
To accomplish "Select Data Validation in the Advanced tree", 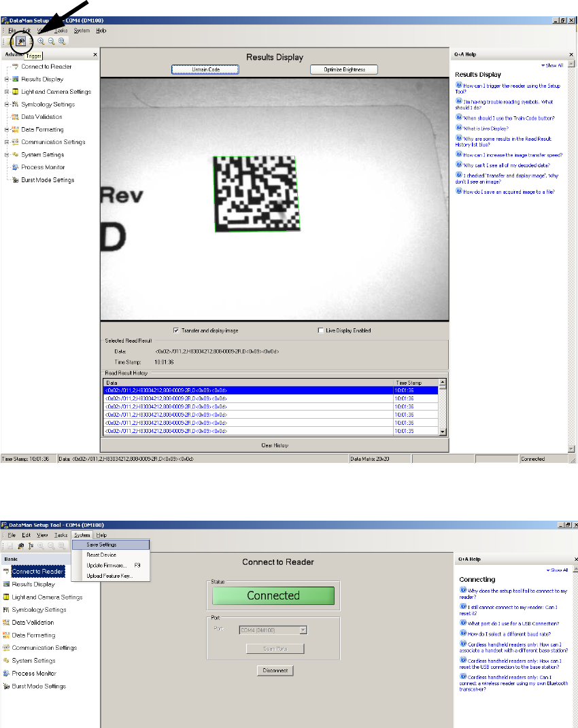I will click(41, 117).
